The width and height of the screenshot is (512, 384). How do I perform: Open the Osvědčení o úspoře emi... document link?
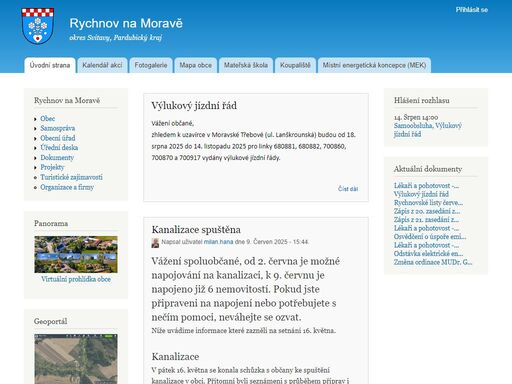(430, 237)
